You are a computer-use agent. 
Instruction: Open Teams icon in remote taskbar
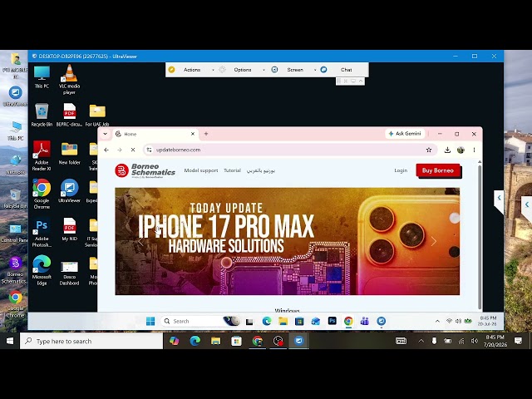click(x=365, y=321)
